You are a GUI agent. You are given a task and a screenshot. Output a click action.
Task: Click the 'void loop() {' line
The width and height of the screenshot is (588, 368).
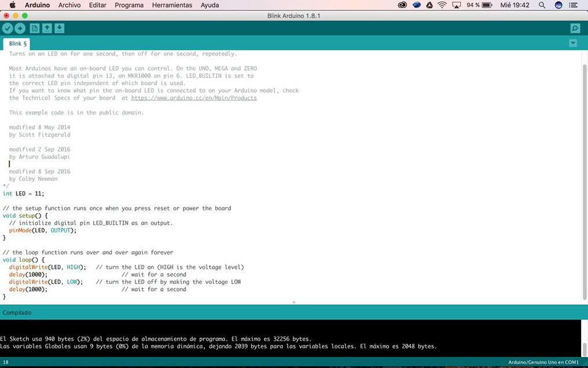(24, 260)
